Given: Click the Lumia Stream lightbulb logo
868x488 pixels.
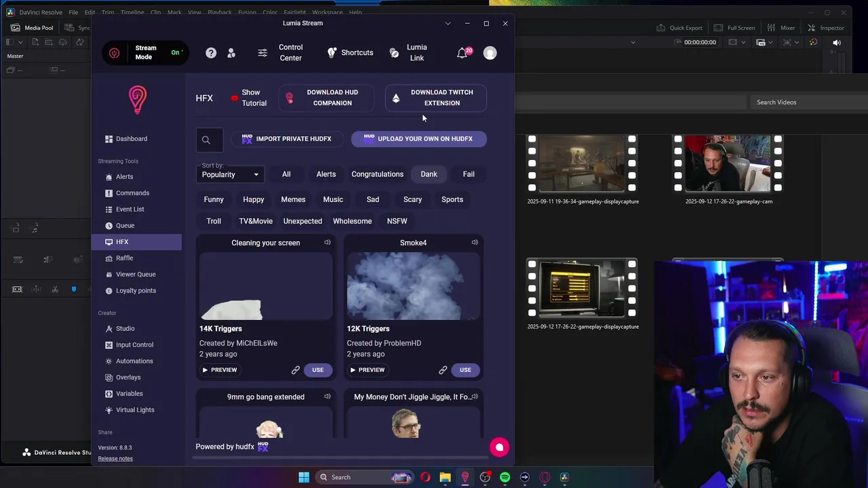Looking at the screenshot, I should click(138, 100).
